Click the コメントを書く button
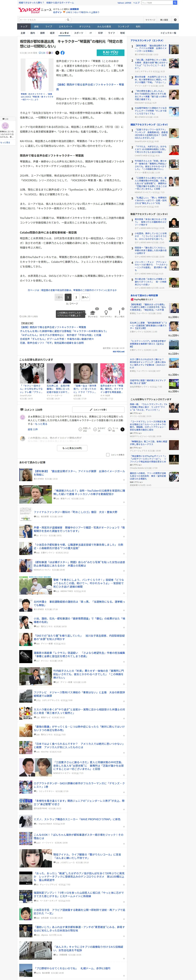Screen dimensions: 196x980 98,410
